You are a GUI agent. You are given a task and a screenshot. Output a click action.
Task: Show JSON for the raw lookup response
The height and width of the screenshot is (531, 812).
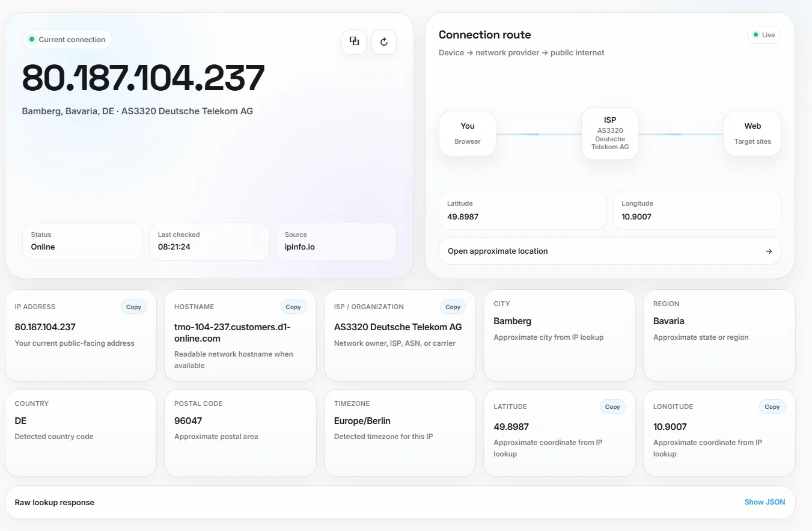(765, 502)
